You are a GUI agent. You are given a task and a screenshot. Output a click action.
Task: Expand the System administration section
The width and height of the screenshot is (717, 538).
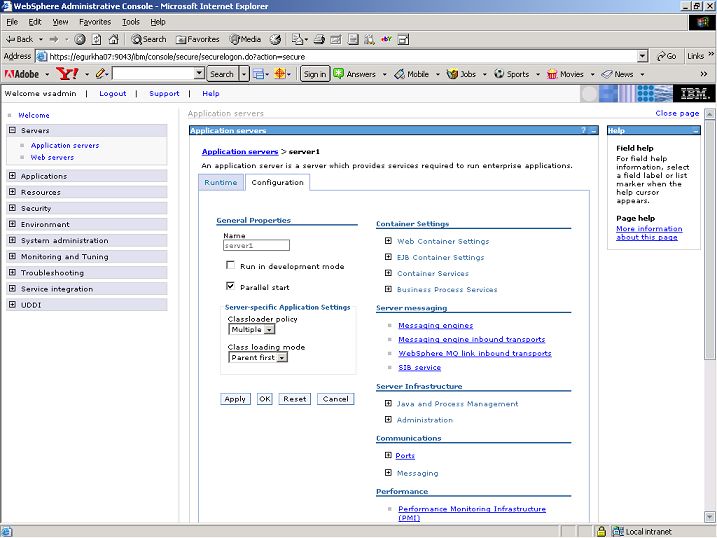(12, 240)
